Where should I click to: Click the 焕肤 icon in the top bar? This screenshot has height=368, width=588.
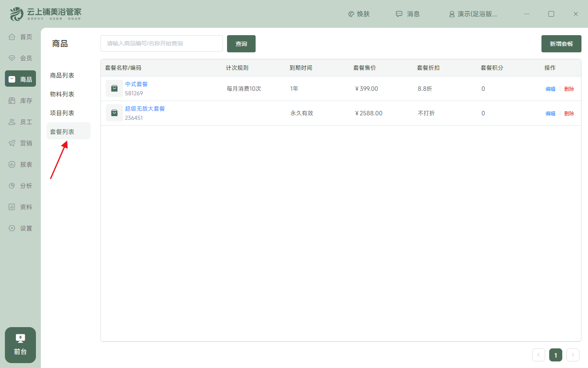[x=359, y=13]
